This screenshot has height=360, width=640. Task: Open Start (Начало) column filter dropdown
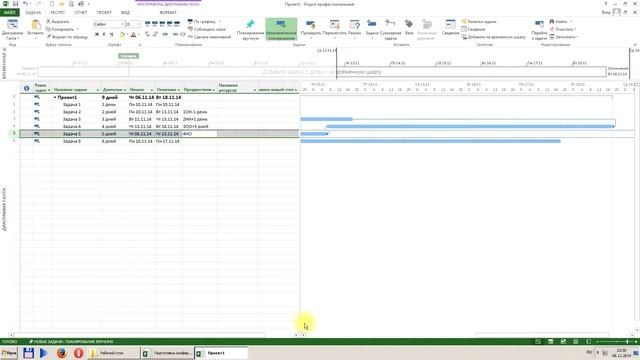pos(151,90)
